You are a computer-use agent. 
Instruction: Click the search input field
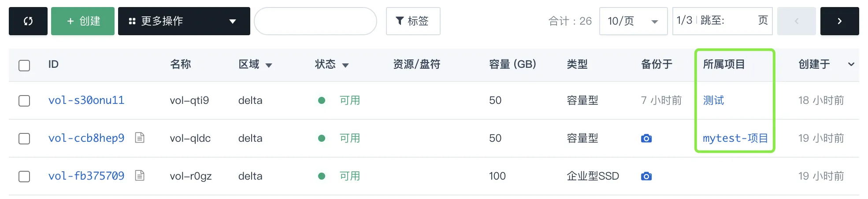tap(315, 21)
